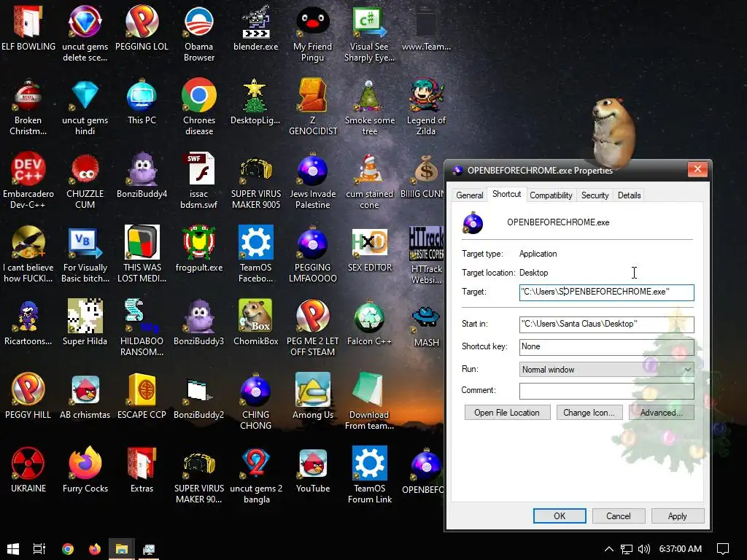Select the Extras desktop icon
747x560 pixels.
point(142,470)
